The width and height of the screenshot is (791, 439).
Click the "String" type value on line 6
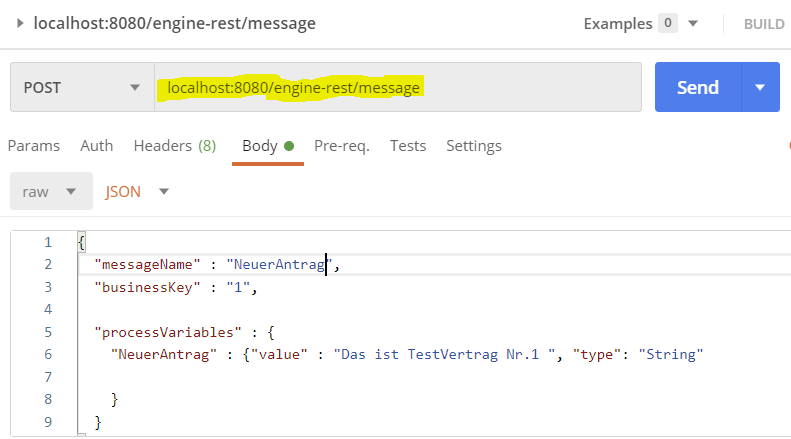[670, 354]
